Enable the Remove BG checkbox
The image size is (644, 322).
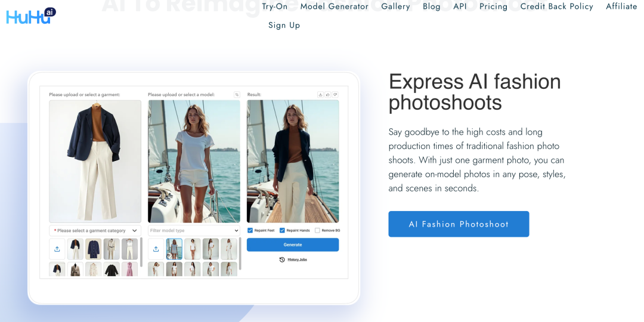tap(317, 230)
